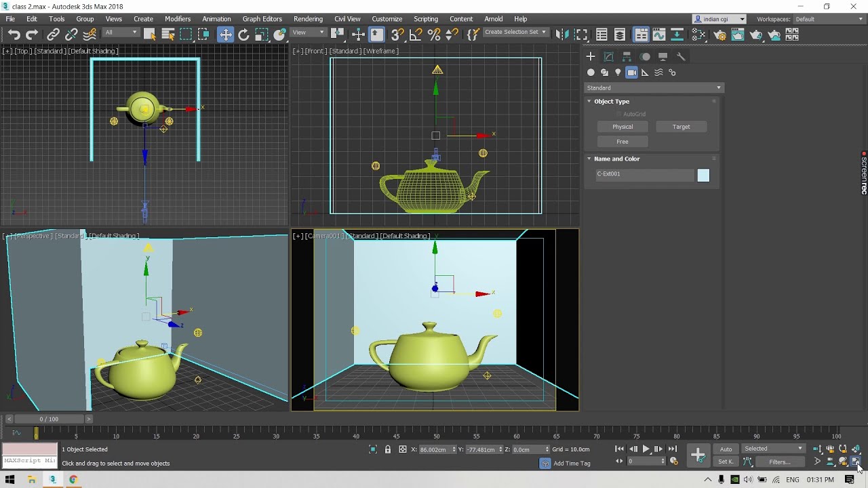Open the Rendering menu
Screen dimensions: 868x488
coord(308,19)
